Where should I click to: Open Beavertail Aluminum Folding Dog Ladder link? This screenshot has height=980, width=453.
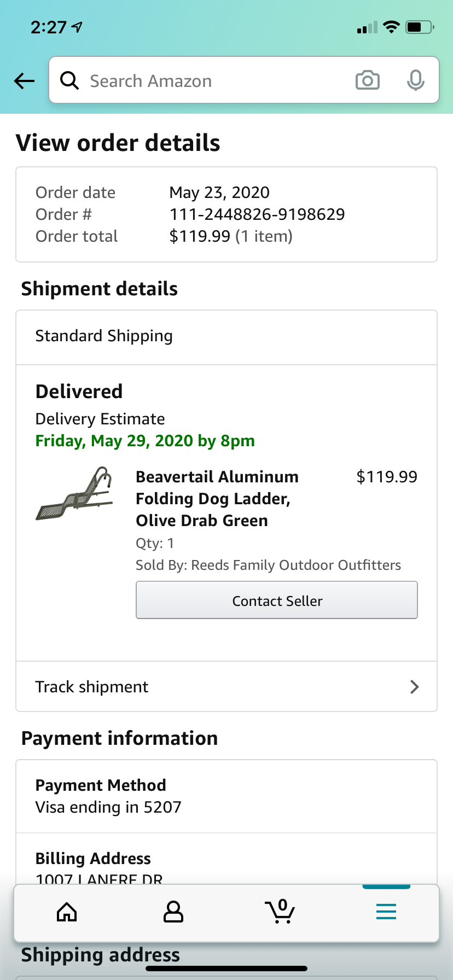click(x=217, y=498)
